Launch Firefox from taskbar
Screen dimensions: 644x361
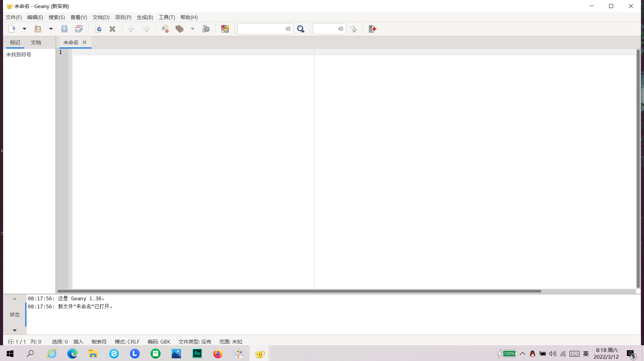[218, 354]
